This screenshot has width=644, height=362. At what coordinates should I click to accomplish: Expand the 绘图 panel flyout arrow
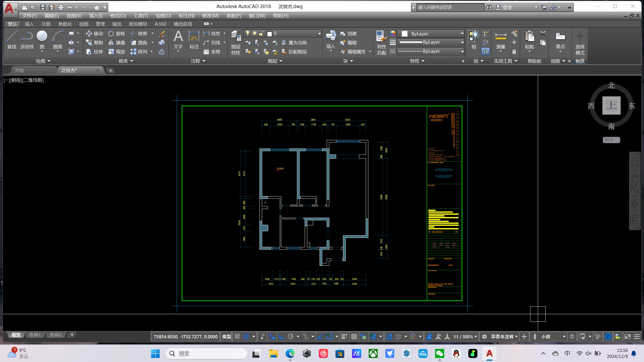click(49, 61)
